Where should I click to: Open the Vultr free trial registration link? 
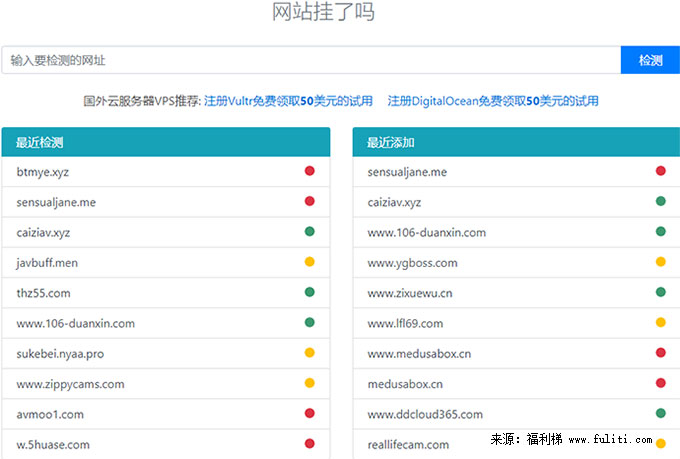[x=288, y=101]
